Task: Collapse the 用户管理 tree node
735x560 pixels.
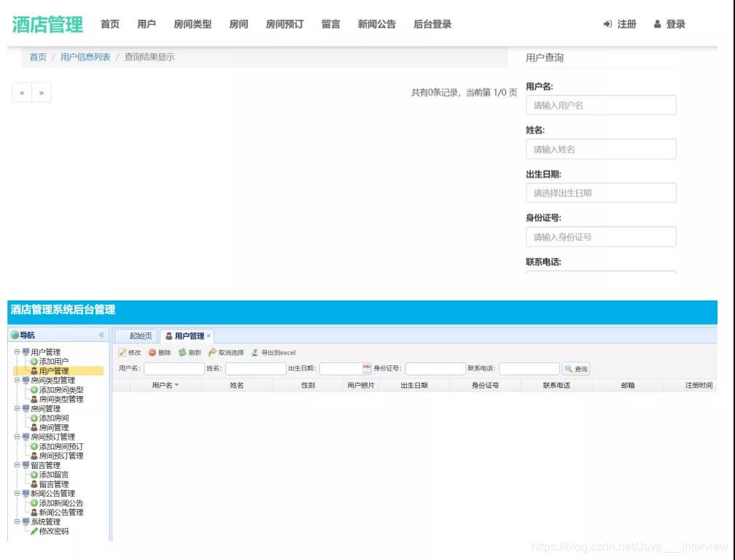Action: click(17, 352)
